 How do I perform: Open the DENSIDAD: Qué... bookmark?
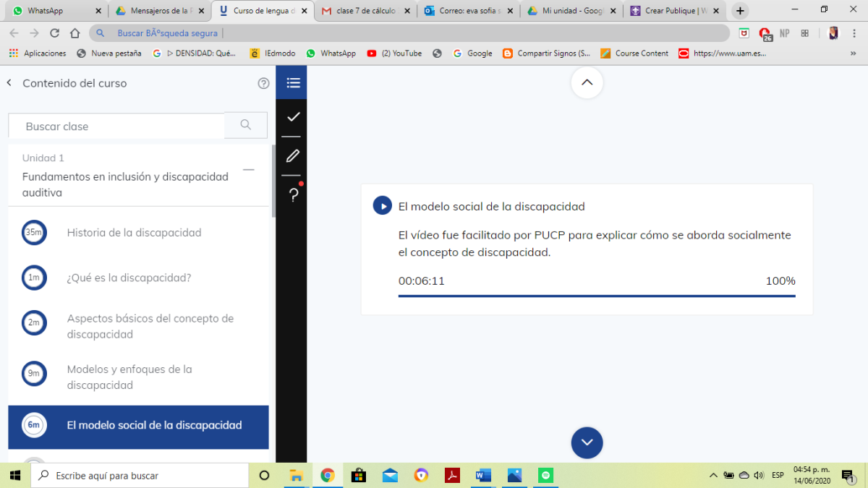(194, 53)
